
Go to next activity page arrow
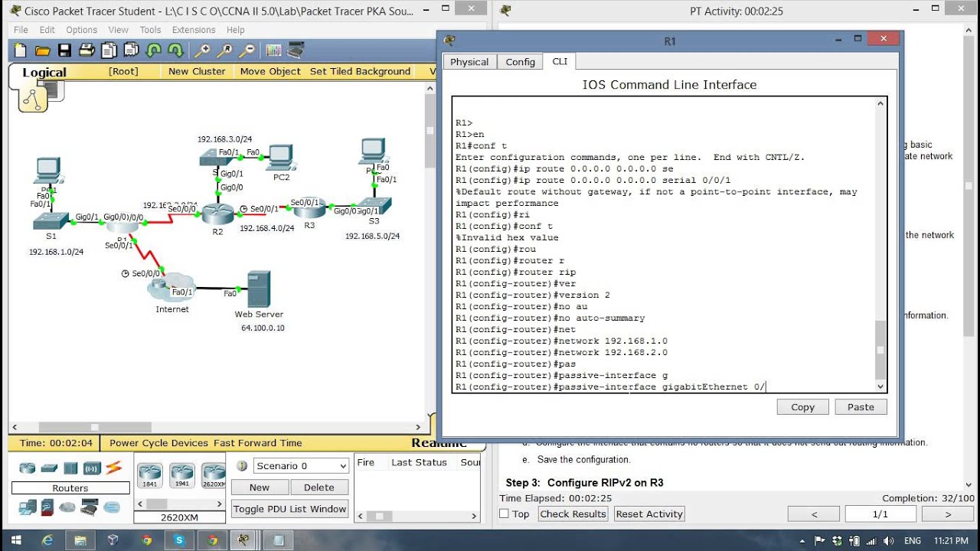[x=948, y=514]
